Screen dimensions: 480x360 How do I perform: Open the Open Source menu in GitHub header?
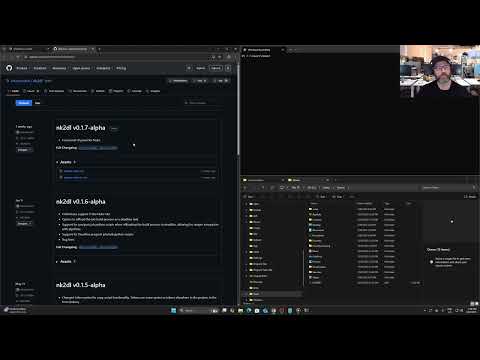(81, 68)
